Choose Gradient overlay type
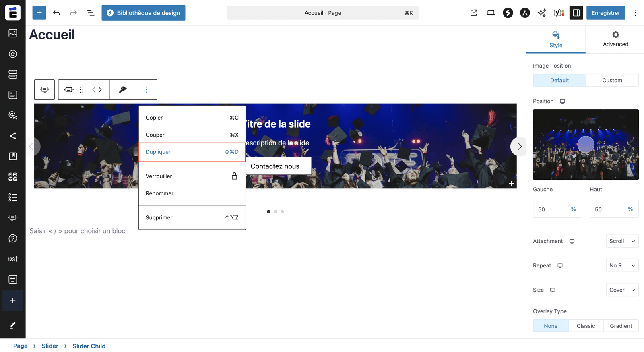The width and height of the screenshot is (644, 352). (621, 326)
